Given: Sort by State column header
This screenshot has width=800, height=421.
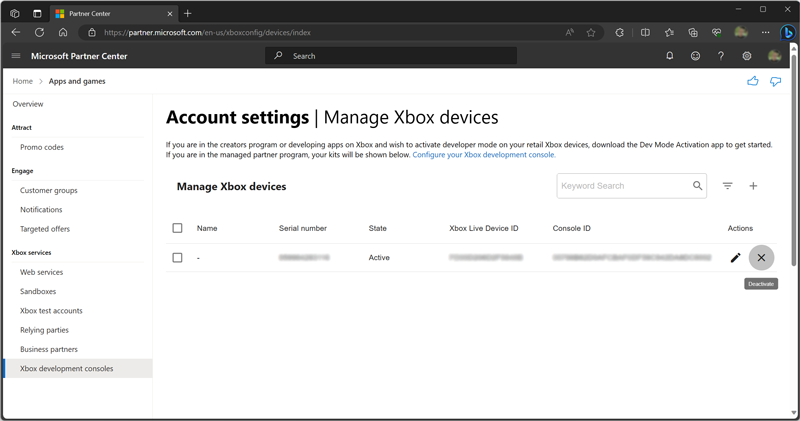Looking at the screenshot, I should pos(378,228).
